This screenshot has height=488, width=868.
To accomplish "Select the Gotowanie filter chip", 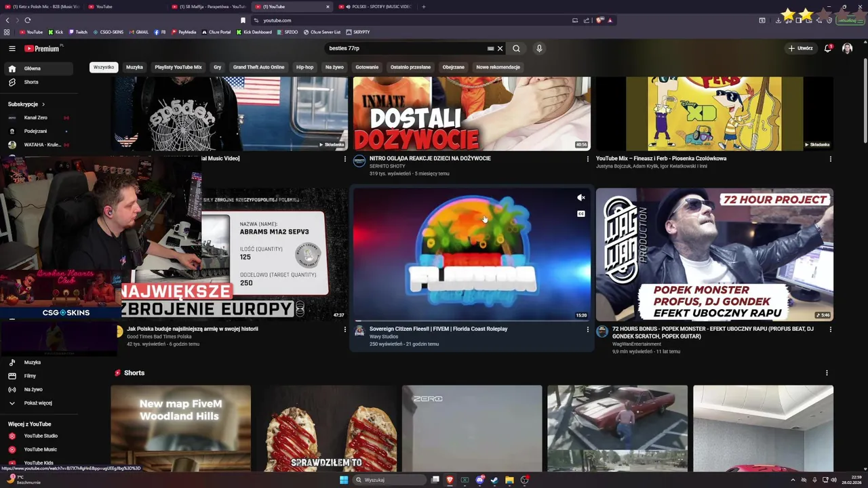I will [367, 67].
